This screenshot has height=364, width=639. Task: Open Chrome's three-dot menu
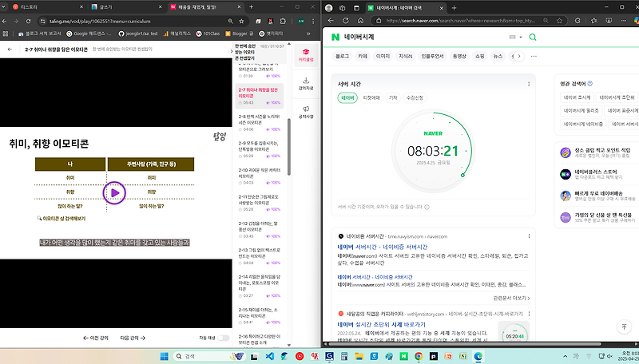[x=313, y=22]
